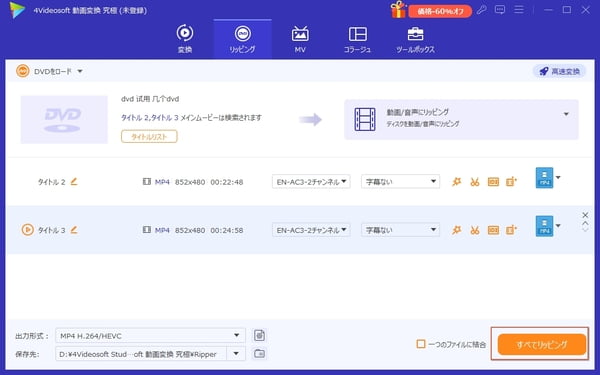The height and width of the screenshot is (375, 600).
Task: Switch to the リッピング tab
Action: pos(243,39)
